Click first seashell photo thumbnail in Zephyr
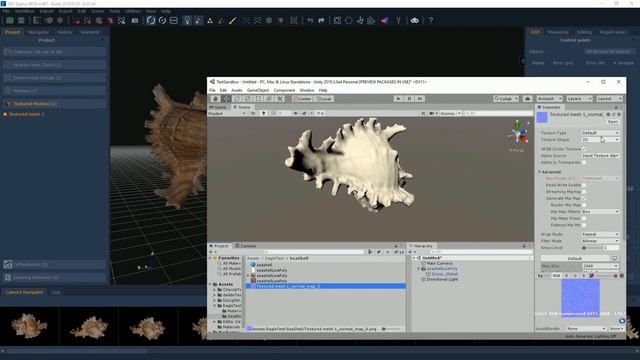Screen dimensions: 640x360 coord(29,326)
